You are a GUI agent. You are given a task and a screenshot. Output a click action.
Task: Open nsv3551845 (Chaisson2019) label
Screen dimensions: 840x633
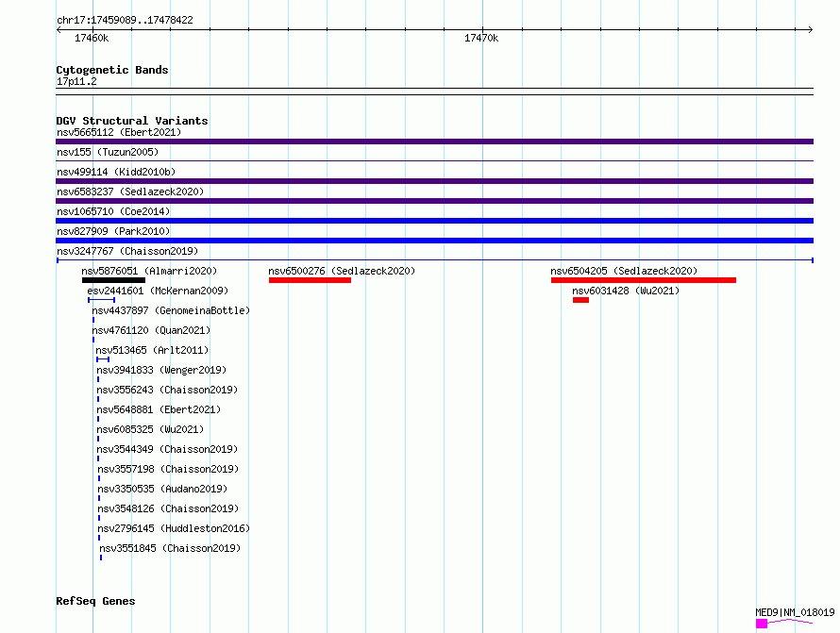[170, 548]
